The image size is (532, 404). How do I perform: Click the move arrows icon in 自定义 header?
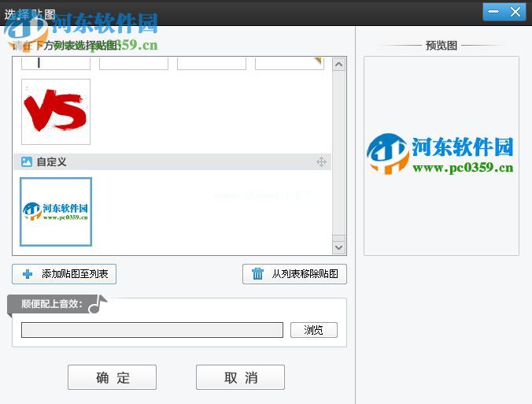[321, 161]
